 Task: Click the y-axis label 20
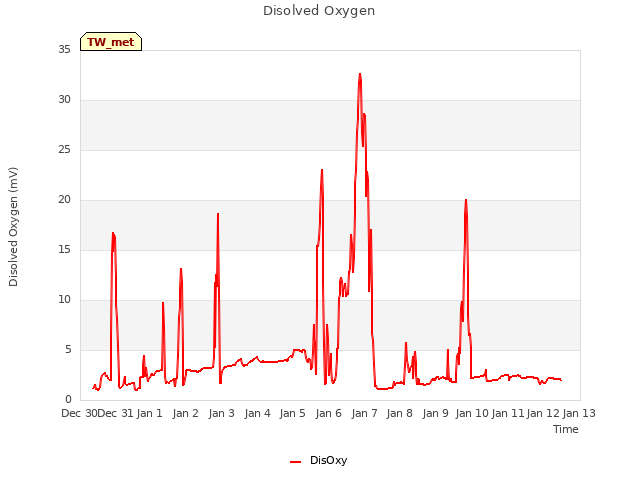point(64,200)
